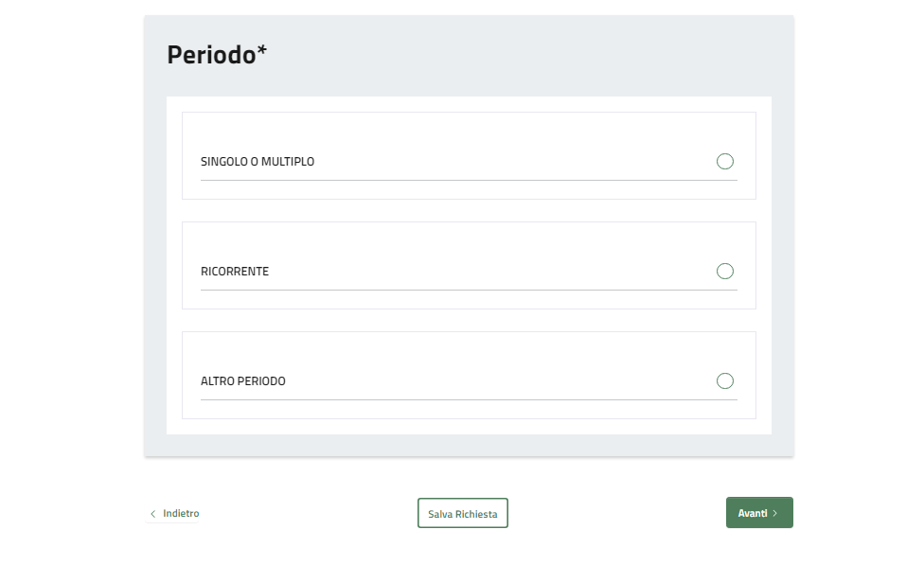The height and width of the screenshot is (565, 924).
Task: Click the underline beneath SINGOLO O MULTIPLO
Action: point(469,180)
